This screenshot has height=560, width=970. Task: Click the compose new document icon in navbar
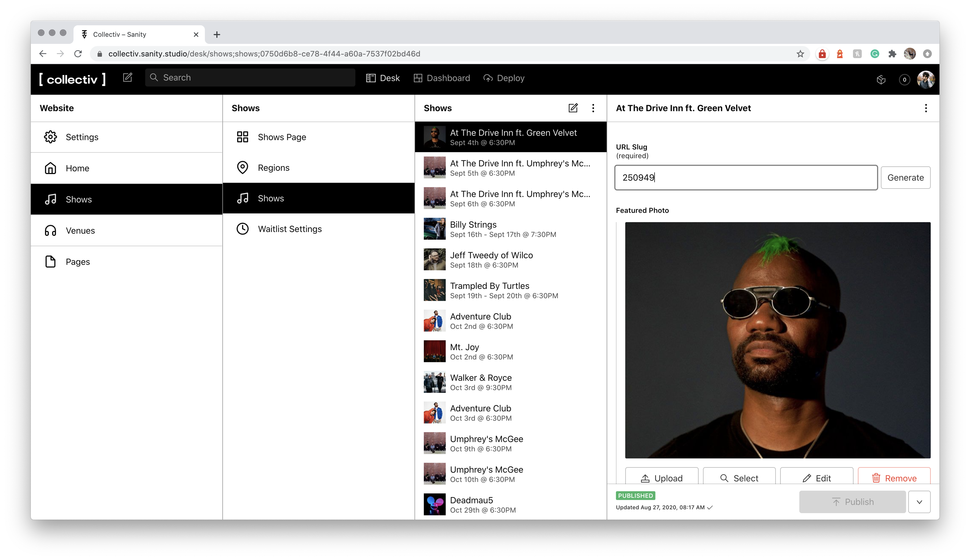click(x=127, y=78)
